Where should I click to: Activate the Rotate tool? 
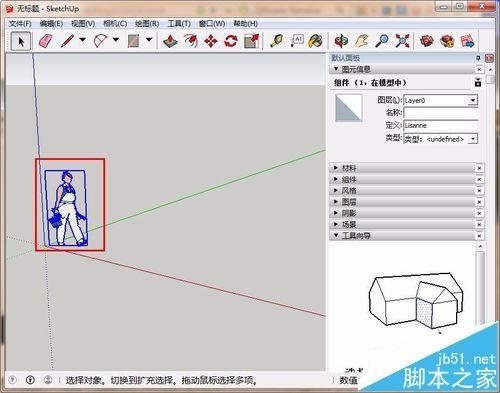point(231,41)
